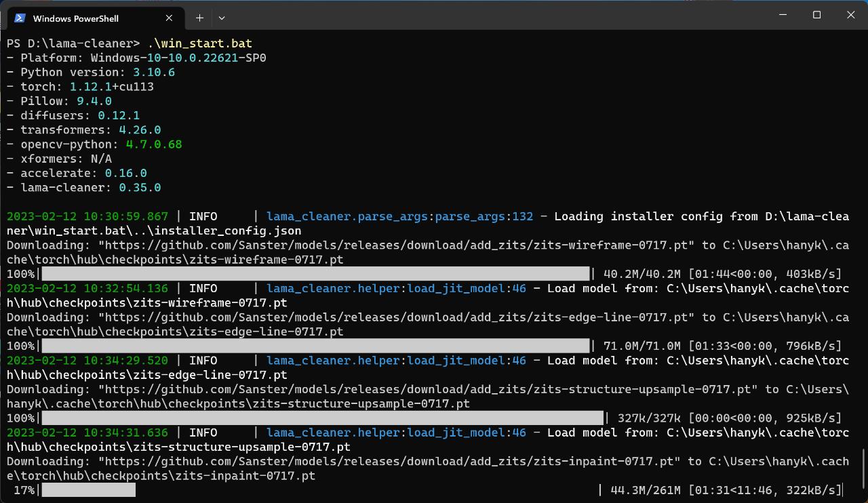Click the torch 1.12.1+cu113 line

coord(80,87)
